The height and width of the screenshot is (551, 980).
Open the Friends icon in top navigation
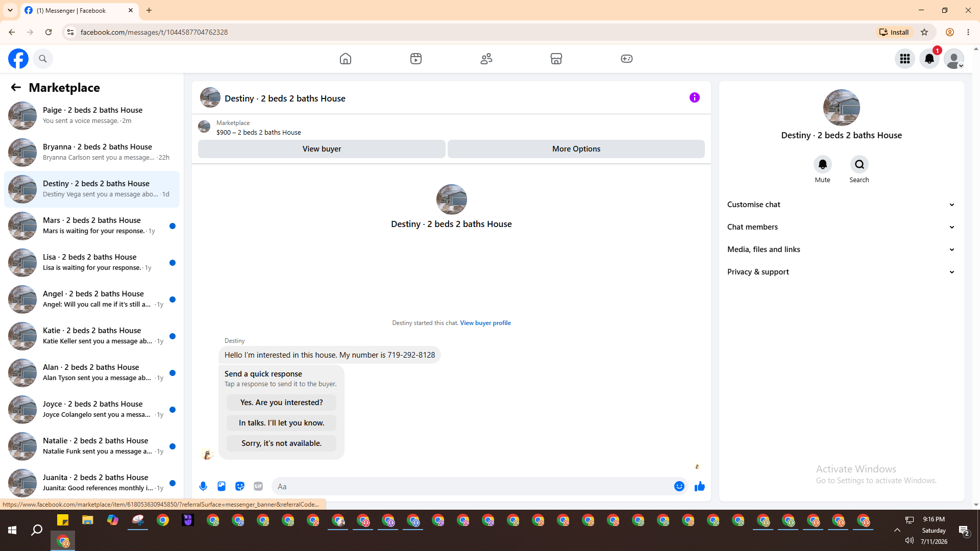click(486, 59)
